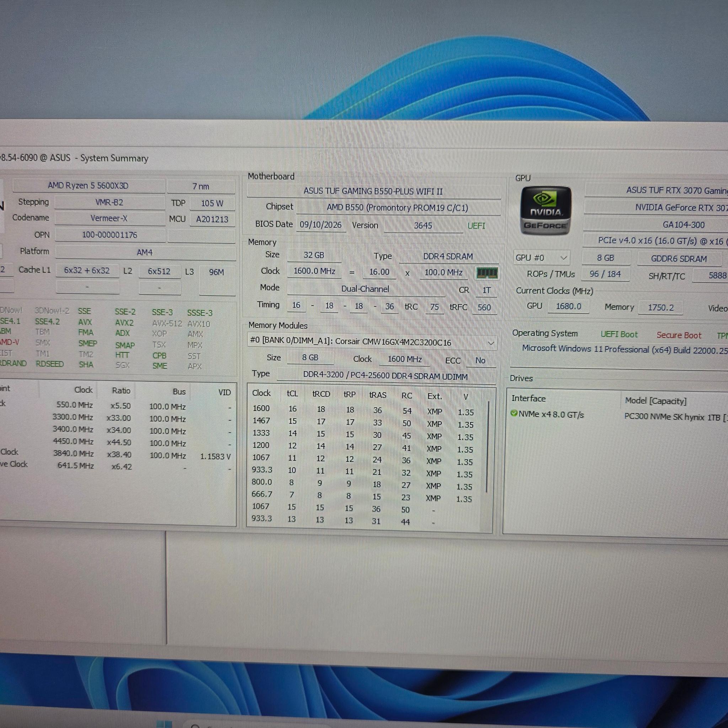Click the NVIDIA GeForce logo
This screenshot has height=728, width=728.
[545, 211]
